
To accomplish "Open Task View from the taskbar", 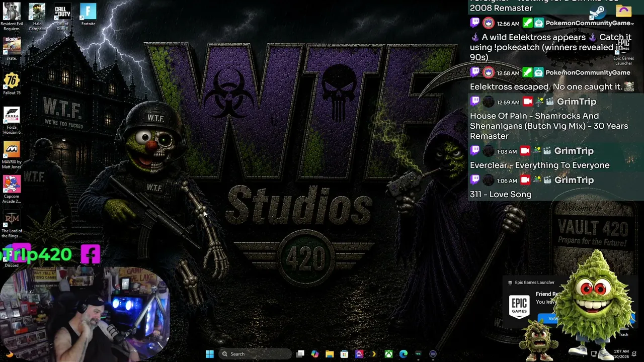I will 300,354.
